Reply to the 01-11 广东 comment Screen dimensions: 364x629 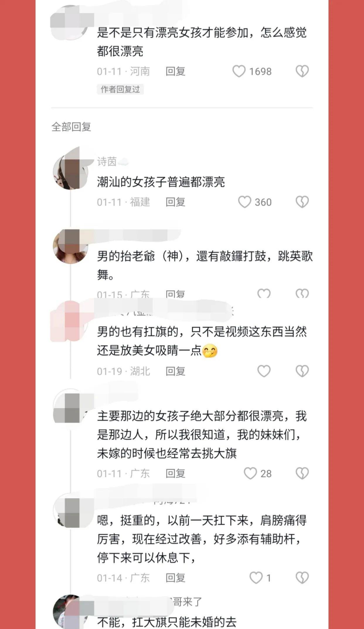pos(175,473)
